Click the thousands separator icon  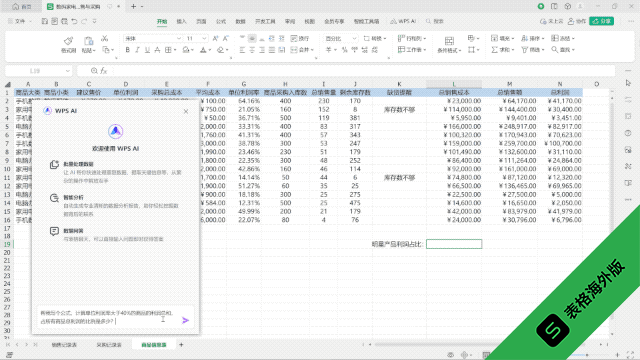(x=355, y=50)
